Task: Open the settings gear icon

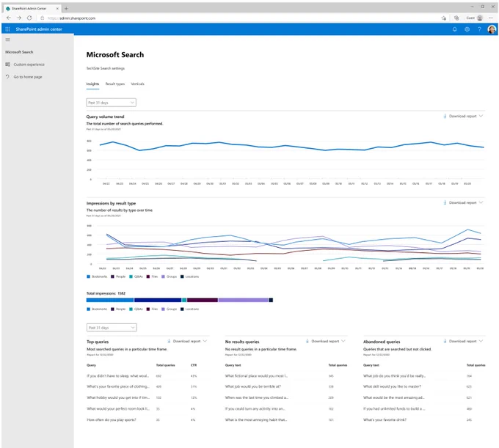Action: [x=467, y=29]
